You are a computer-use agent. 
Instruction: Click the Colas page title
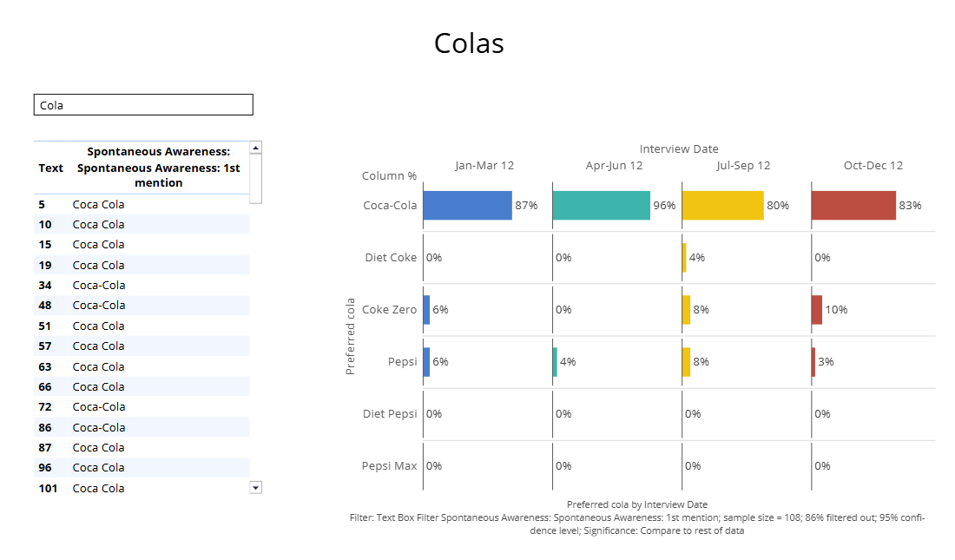(x=469, y=43)
